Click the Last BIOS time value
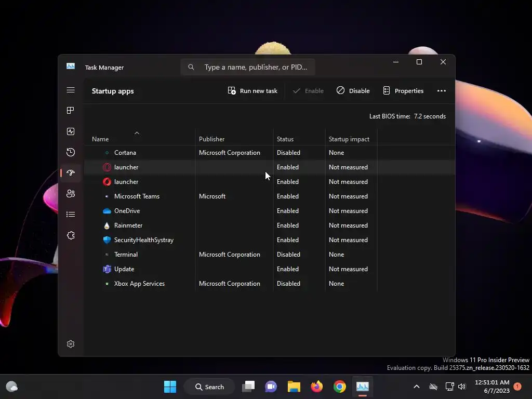 pyautogui.click(x=430, y=116)
